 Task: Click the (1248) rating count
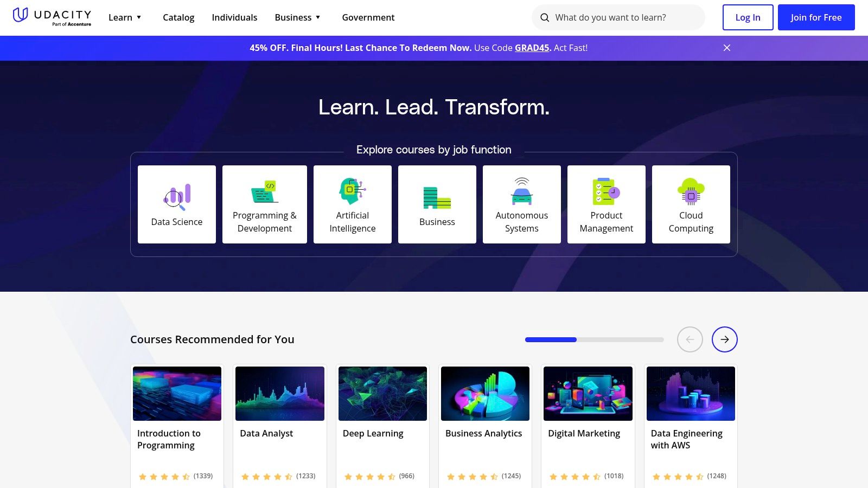[x=717, y=476]
